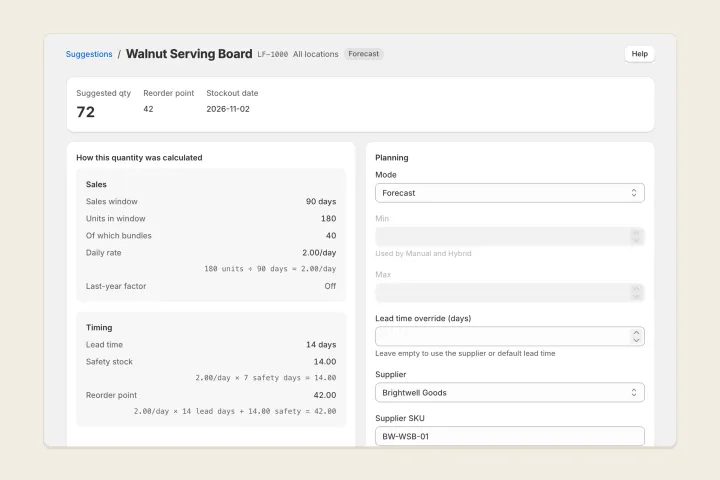
Task: Click the LF-1000 SKU code
Action: (x=273, y=54)
